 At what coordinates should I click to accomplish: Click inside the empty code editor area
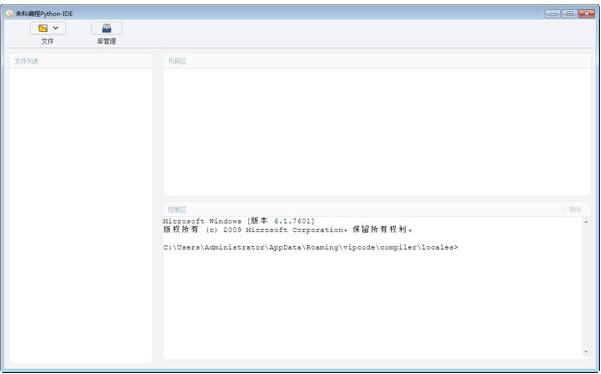pos(377,131)
